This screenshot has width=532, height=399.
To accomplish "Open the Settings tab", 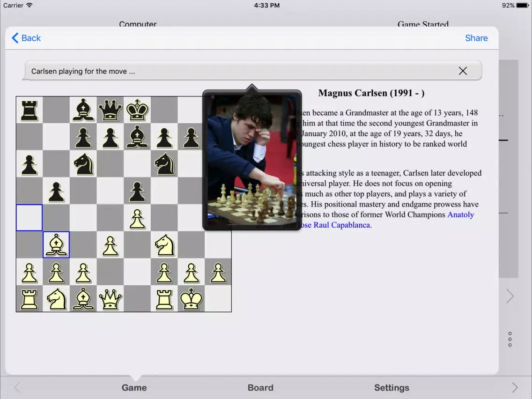I will (392, 387).
